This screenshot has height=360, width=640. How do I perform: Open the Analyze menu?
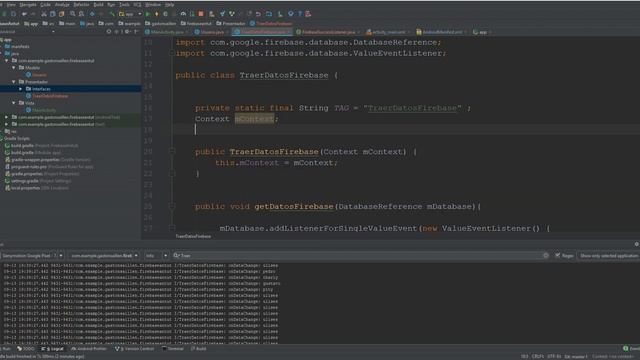point(62,4)
